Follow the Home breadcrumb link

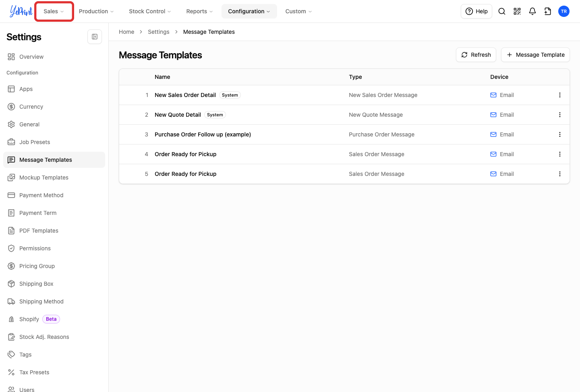[126, 32]
